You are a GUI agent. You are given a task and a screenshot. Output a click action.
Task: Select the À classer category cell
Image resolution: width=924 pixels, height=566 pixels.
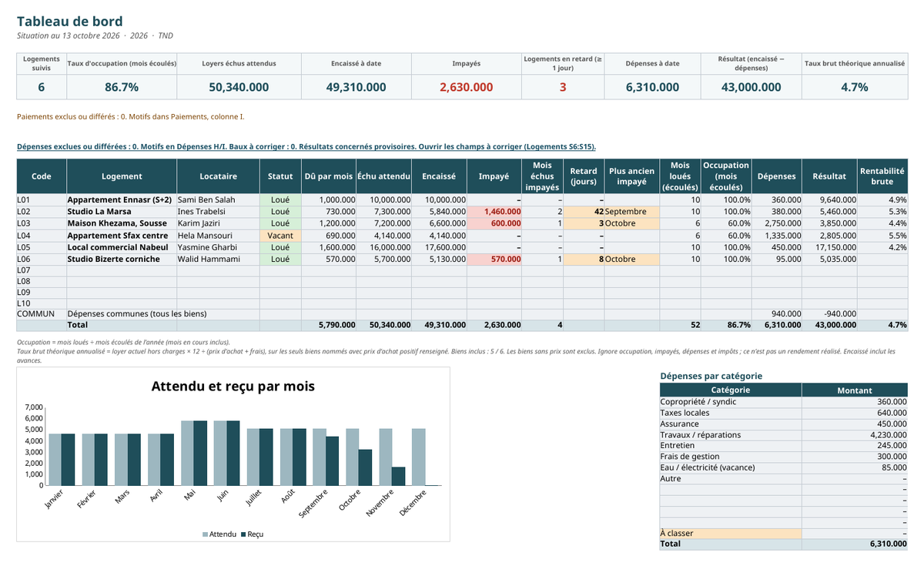(730, 533)
